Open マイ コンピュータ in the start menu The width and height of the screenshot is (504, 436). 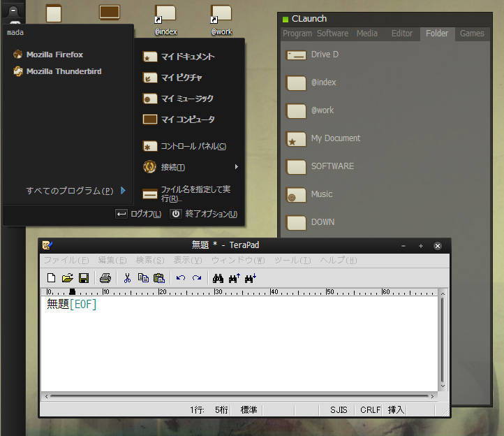(179, 119)
